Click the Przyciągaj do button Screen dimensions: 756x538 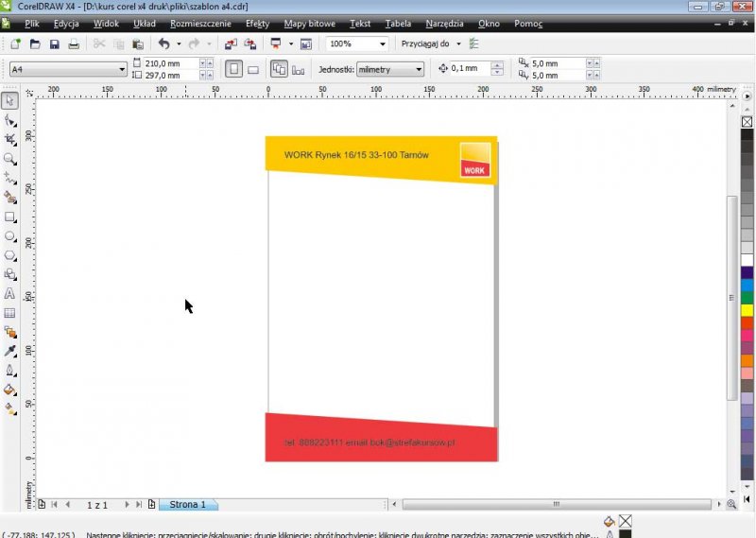pyautogui.click(x=425, y=44)
